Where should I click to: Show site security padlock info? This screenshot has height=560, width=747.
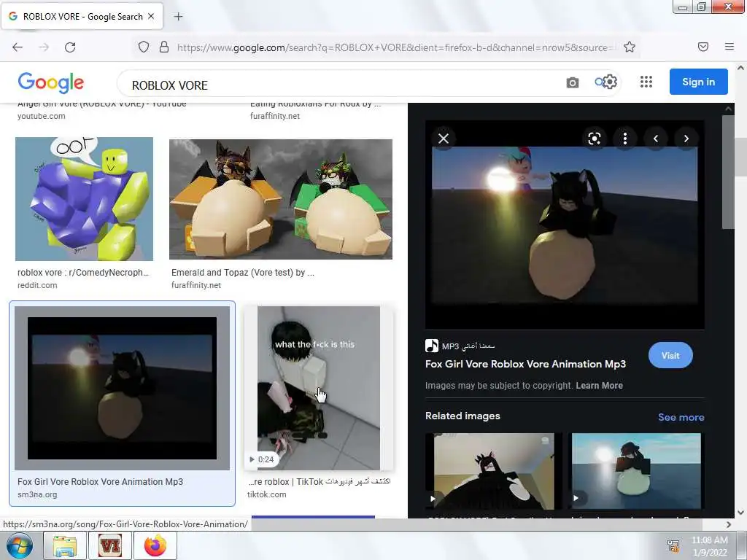pyautogui.click(x=164, y=47)
